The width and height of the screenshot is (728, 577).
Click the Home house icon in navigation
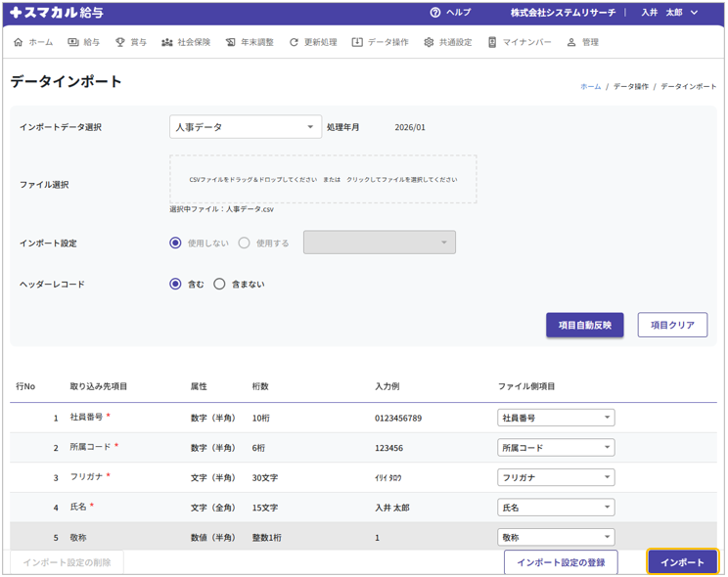[x=19, y=43]
